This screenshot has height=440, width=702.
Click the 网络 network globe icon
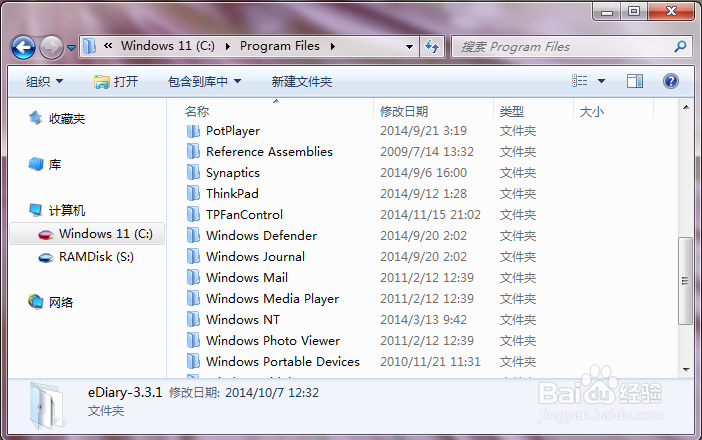[36, 302]
